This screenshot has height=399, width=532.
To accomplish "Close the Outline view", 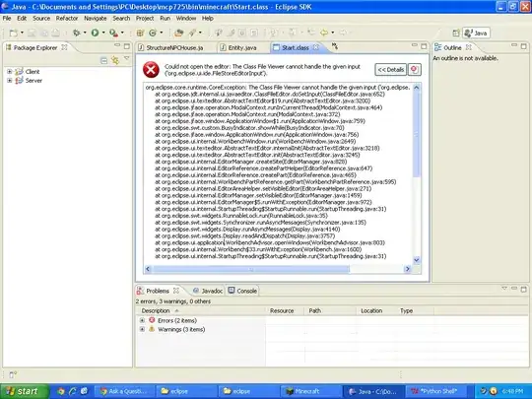I will 469,47.
